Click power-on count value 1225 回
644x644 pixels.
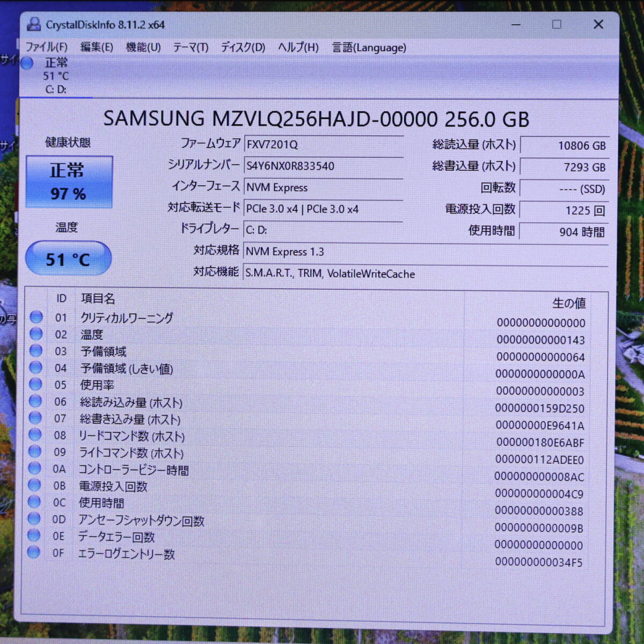[x=565, y=210]
